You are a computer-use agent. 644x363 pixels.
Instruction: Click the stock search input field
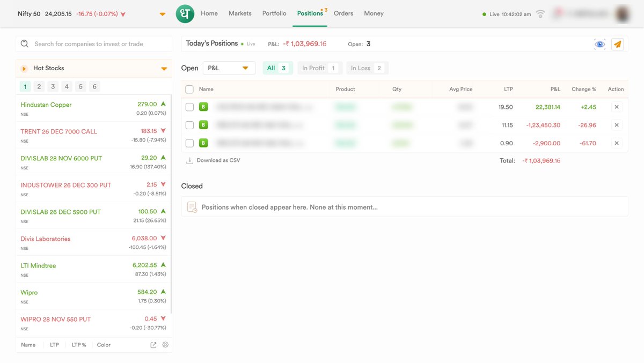(94, 44)
